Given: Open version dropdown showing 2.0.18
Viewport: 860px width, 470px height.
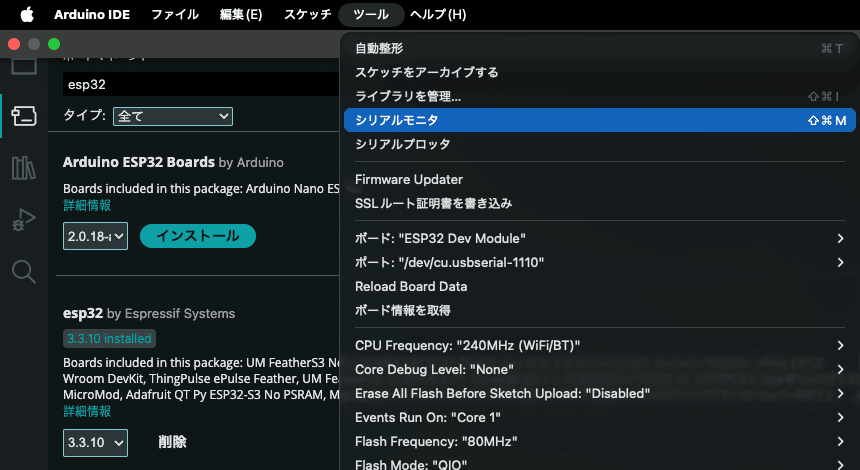Looking at the screenshot, I should [x=95, y=236].
